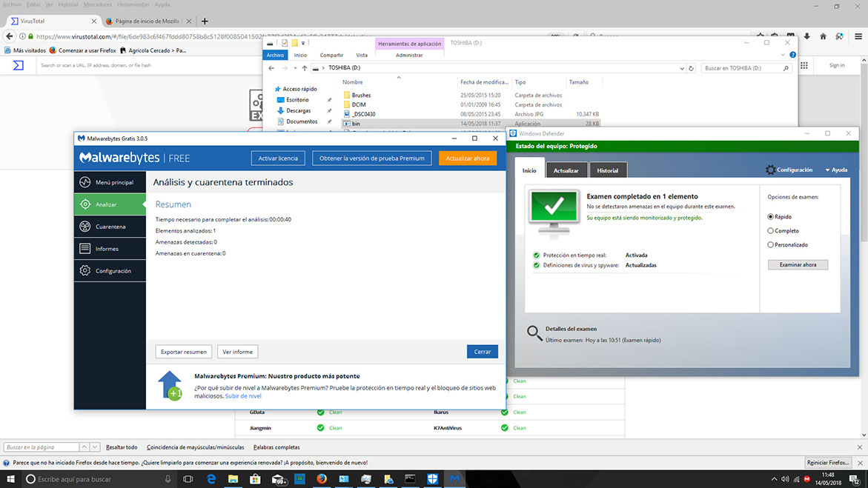Click the Examinar ahora button
The width and height of the screenshot is (868, 488).
click(798, 264)
